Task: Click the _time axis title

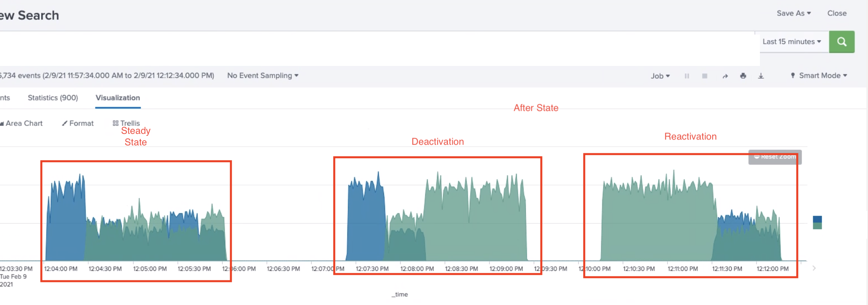Action: (x=399, y=294)
